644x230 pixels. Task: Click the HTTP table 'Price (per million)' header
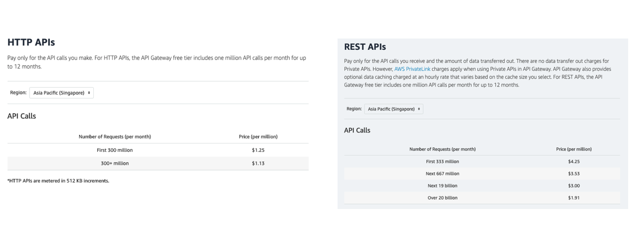coord(258,137)
